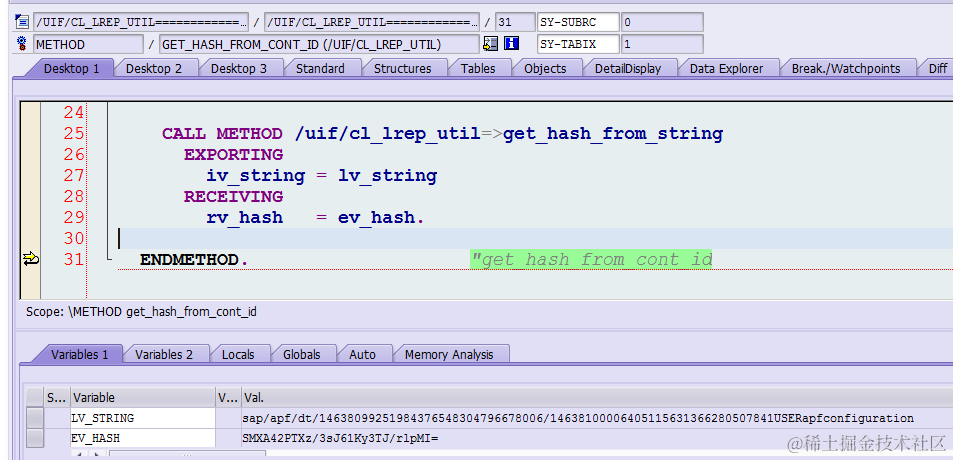Click the SY-SUBRC field
Screen dimensions: 953x460
(x=578, y=22)
